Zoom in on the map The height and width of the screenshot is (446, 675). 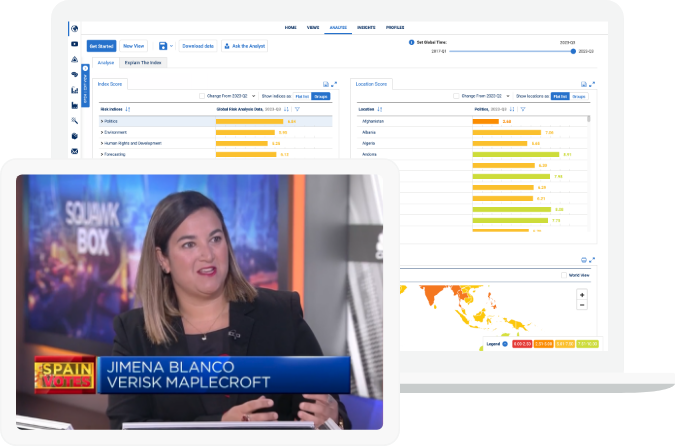[x=582, y=295]
